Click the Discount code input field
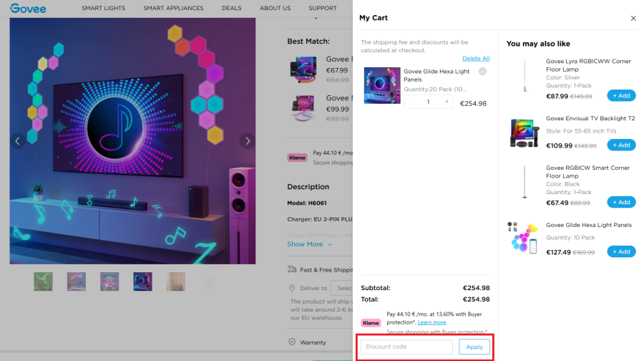Viewport: 644px width, 361px height. coord(406,347)
